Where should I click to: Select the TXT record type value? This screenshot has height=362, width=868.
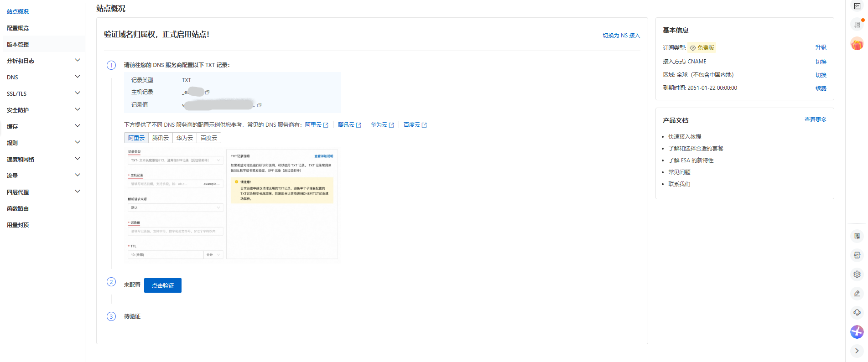point(187,80)
